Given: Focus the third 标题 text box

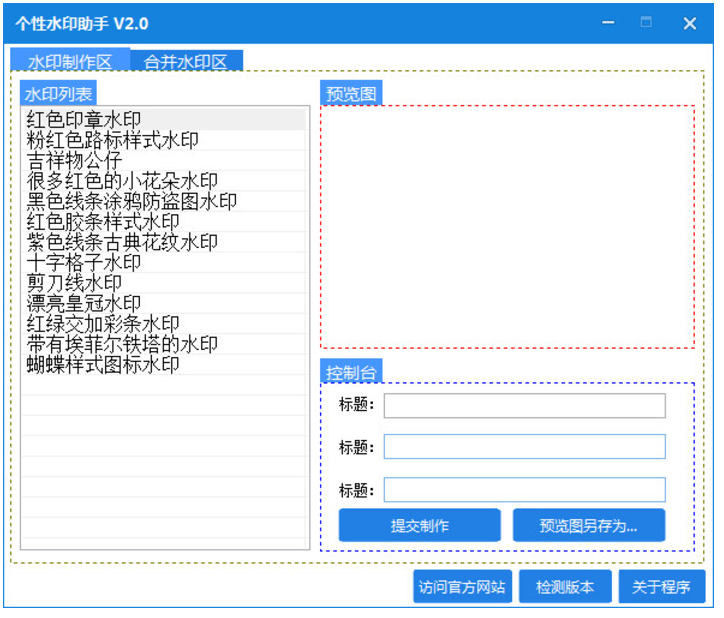Looking at the screenshot, I should coord(524,490).
